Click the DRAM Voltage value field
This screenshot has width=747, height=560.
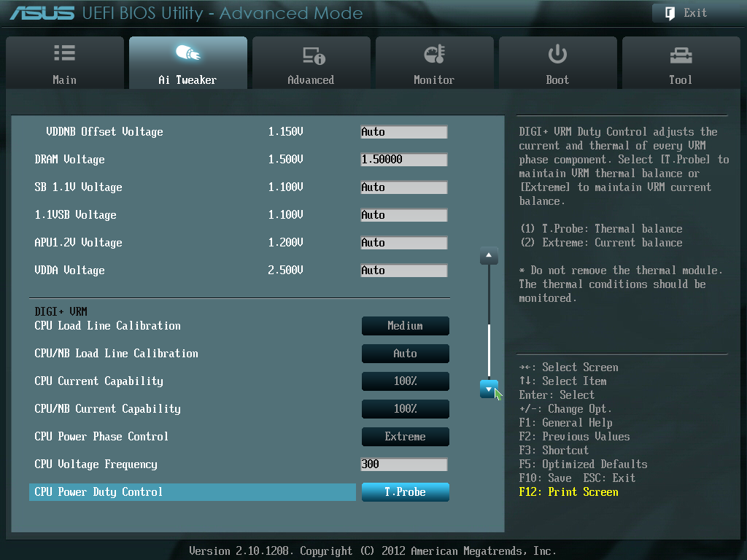point(403,160)
